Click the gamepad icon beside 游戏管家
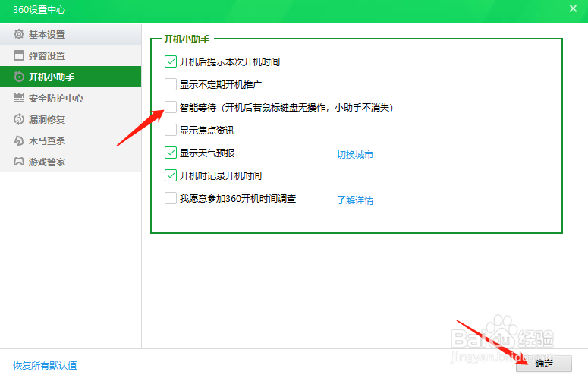Image resolution: width=588 pixels, height=378 pixels. 19,162
